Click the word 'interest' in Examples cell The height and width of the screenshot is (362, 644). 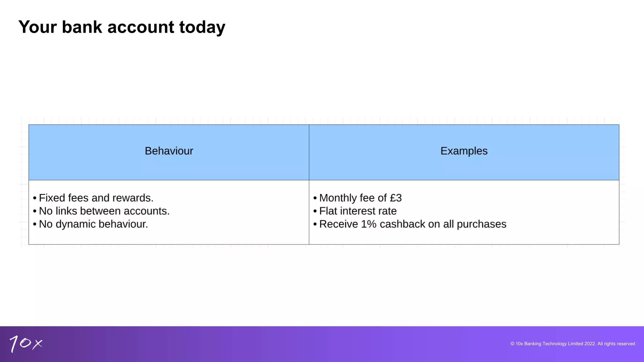pyautogui.click(x=358, y=211)
